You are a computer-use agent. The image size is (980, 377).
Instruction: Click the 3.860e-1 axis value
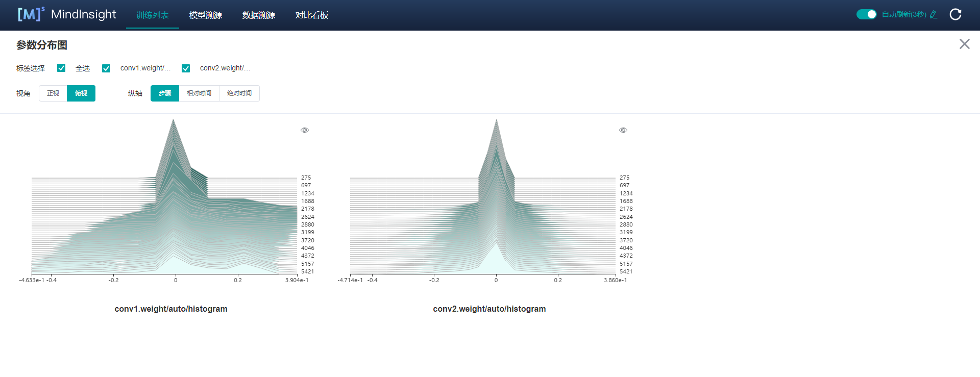(616, 280)
